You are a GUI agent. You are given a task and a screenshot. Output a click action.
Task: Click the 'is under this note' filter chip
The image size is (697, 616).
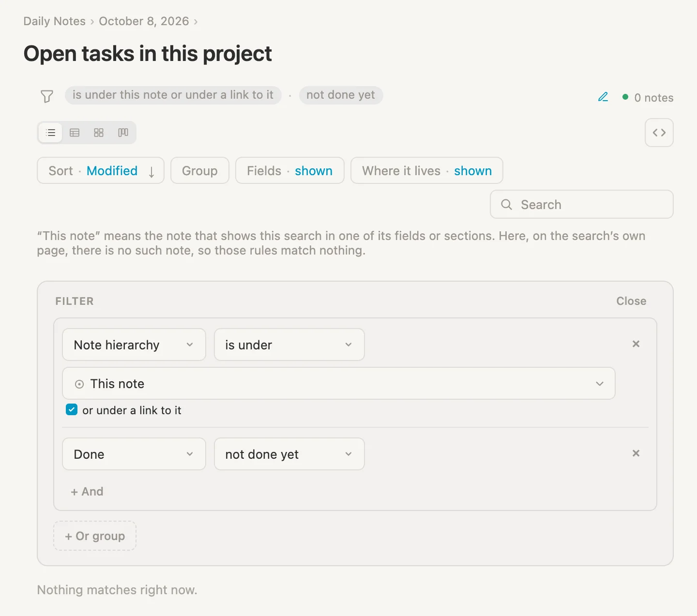tap(173, 95)
